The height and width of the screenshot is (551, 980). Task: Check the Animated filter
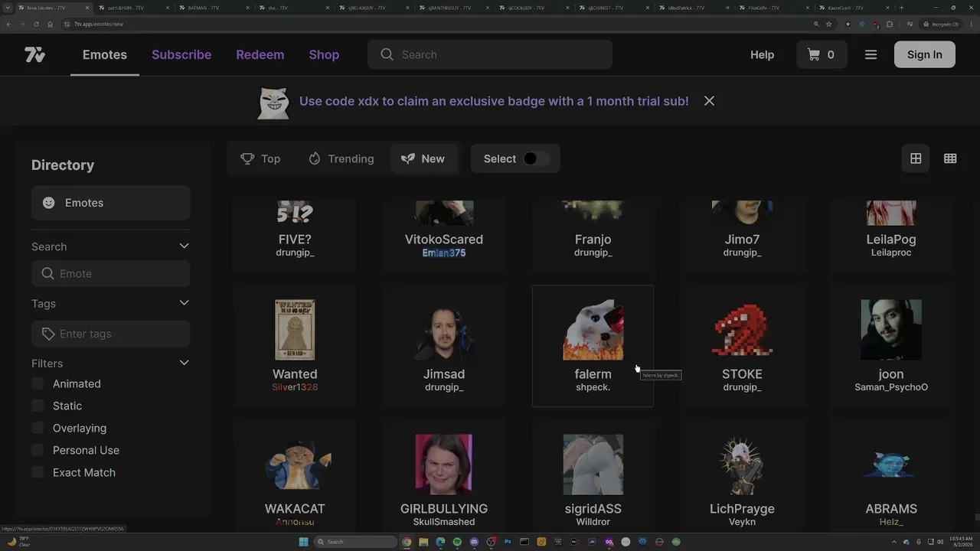point(38,383)
